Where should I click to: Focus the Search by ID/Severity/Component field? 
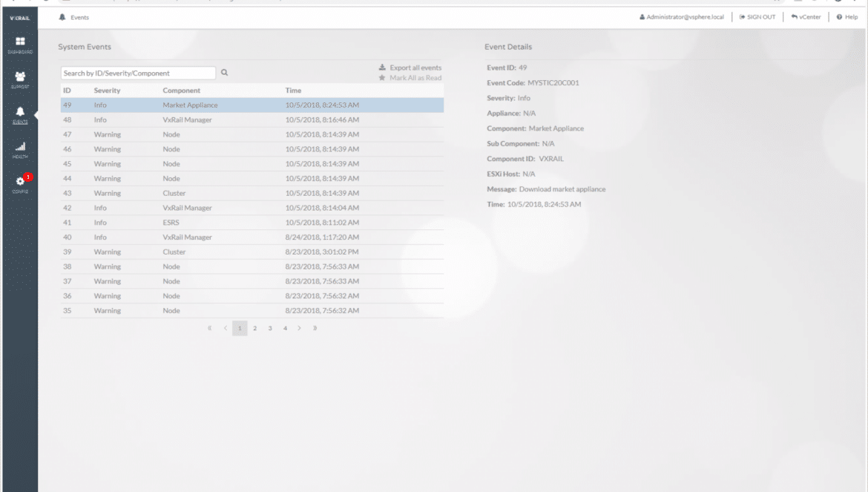coord(139,73)
